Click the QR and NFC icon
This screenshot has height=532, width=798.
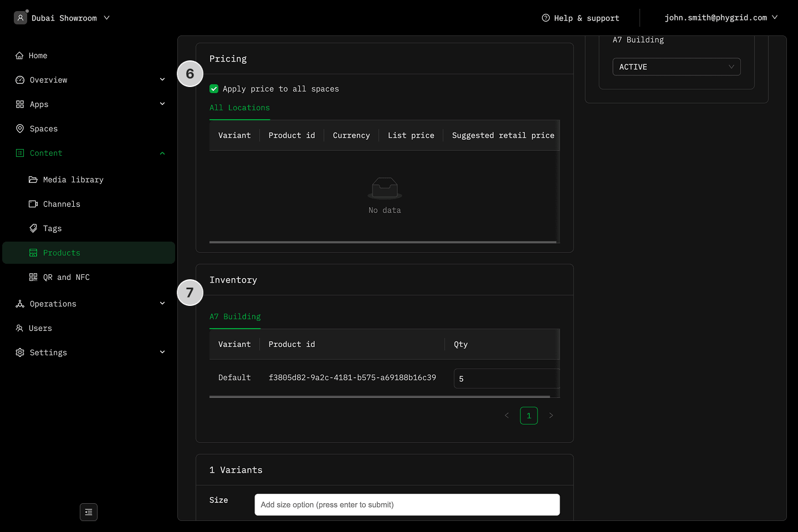[x=33, y=277]
